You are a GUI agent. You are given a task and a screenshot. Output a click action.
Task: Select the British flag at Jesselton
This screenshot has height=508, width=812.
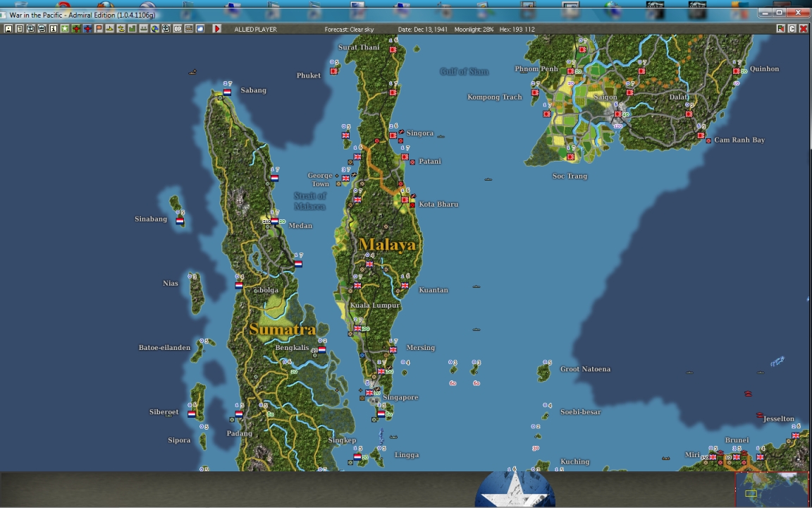[795, 435]
